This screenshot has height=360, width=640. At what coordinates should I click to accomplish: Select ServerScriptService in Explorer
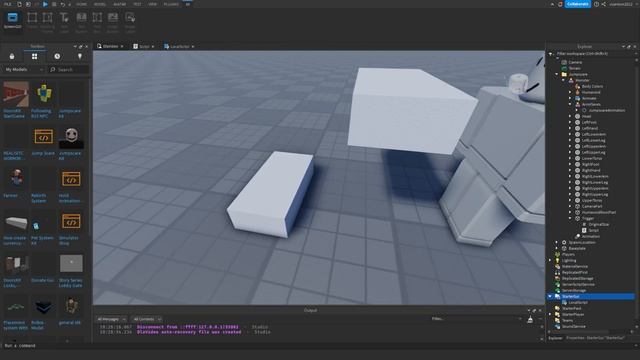(x=578, y=284)
